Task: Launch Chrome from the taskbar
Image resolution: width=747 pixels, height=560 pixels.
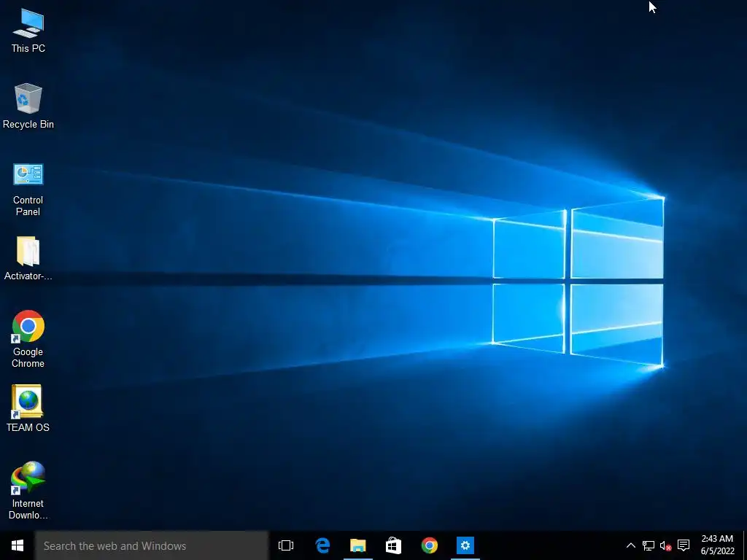Action: 429,545
